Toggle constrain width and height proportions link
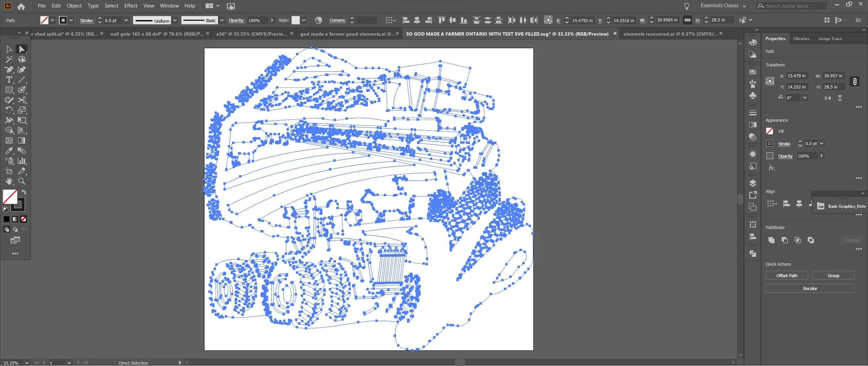Image resolution: width=868 pixels, height=366 pixels. coord(855,82)
